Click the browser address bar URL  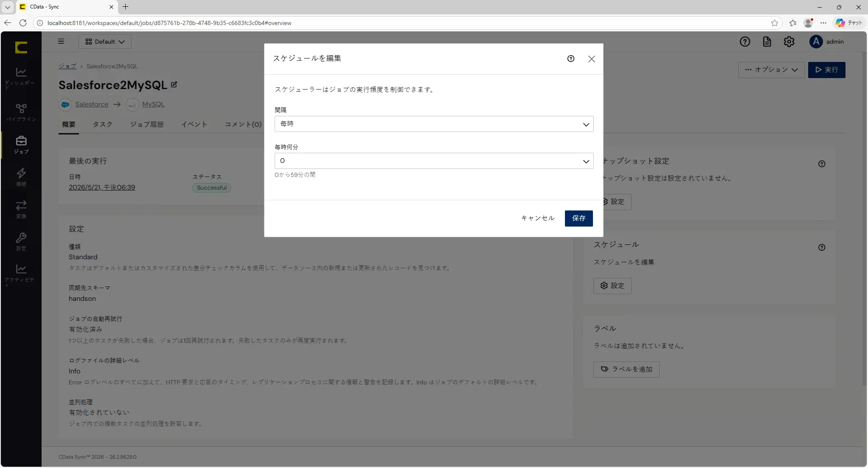169,23
